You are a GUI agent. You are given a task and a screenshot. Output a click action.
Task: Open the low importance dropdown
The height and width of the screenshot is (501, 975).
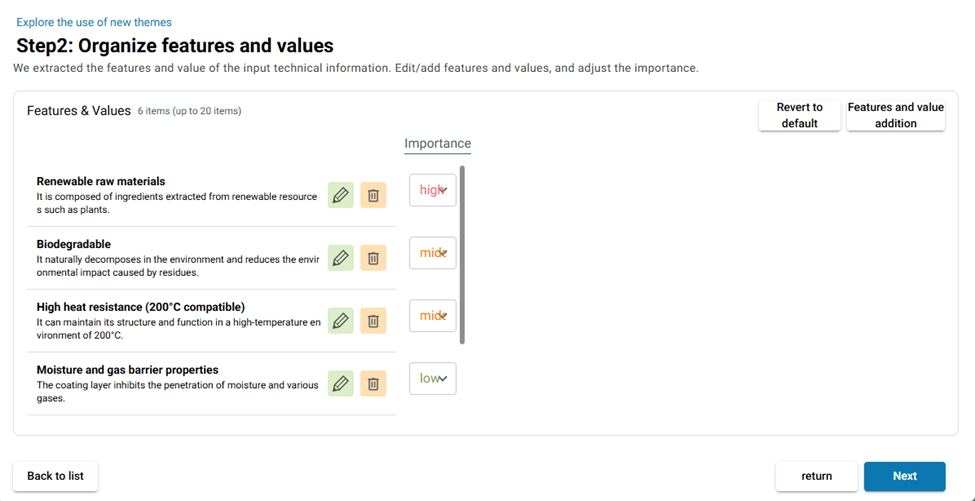(433, 379)
